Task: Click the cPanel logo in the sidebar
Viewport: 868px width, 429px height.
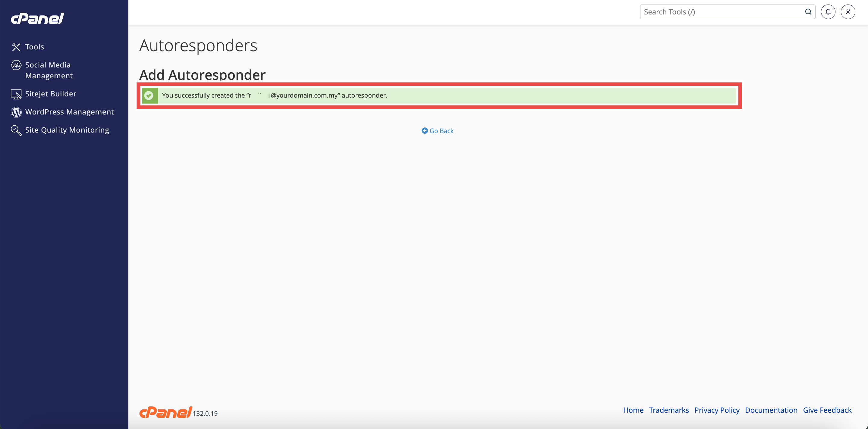Action: click(x=37, y=18)
